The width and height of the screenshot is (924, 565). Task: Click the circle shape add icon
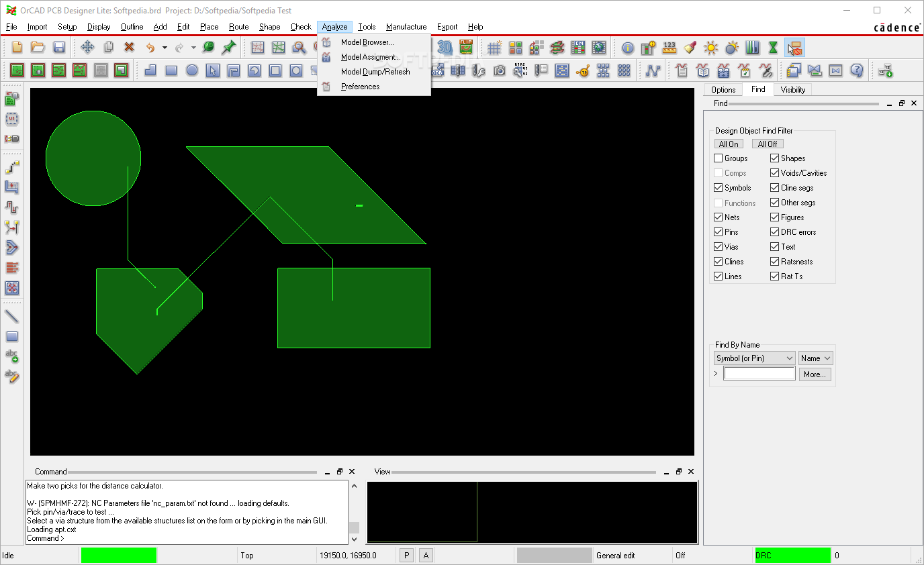click(x=192, y=70)
